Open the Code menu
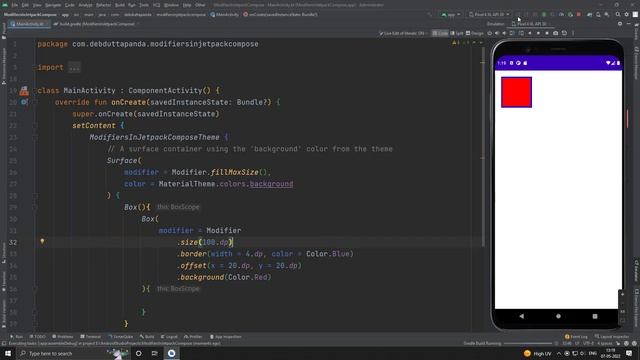This screenshot has width=640, height=360. coord(70,5)
